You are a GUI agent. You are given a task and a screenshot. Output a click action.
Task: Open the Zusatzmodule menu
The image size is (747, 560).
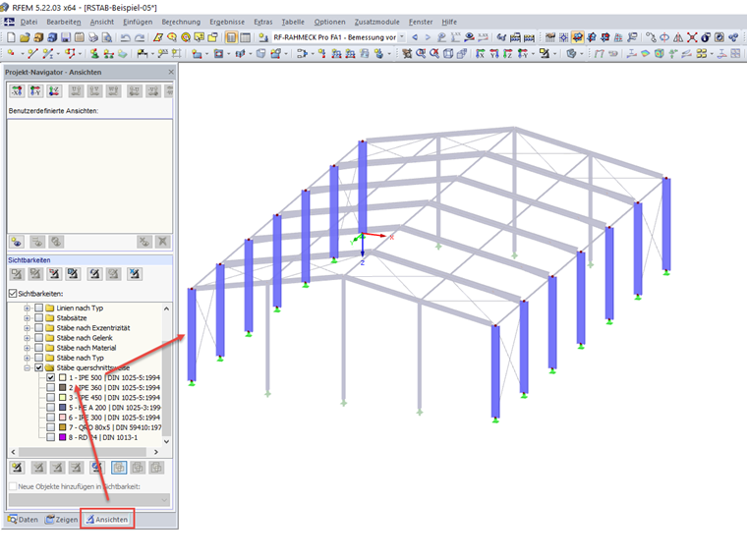pyautogui.click(x=376, y=22)
